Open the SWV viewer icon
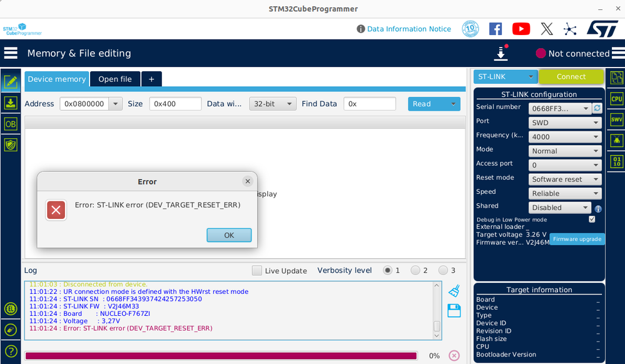This screenshot has height=364, width=625. (617, 119)
